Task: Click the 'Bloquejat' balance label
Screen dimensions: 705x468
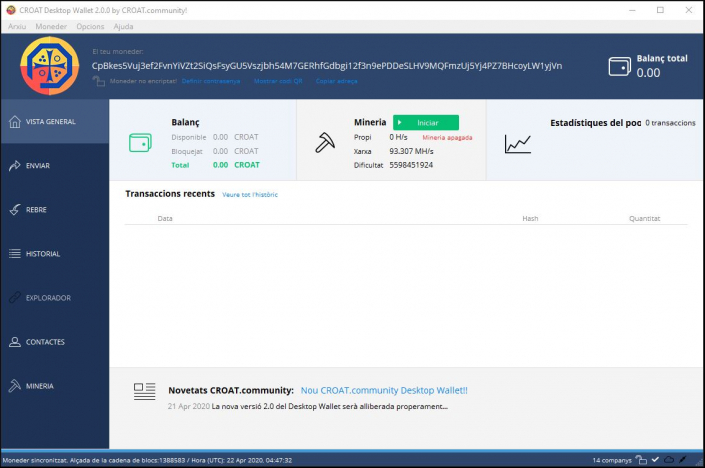Action: click(187, 152)
